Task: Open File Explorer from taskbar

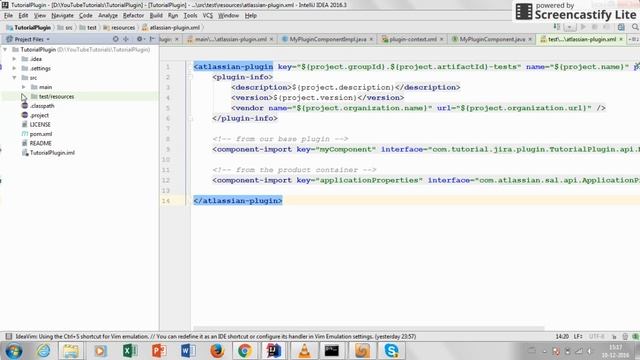Action: 71,351
